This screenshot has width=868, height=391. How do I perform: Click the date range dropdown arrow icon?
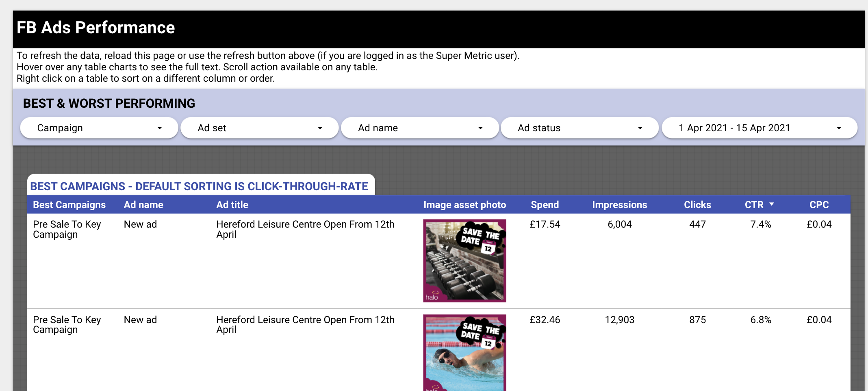coord(840,128)
